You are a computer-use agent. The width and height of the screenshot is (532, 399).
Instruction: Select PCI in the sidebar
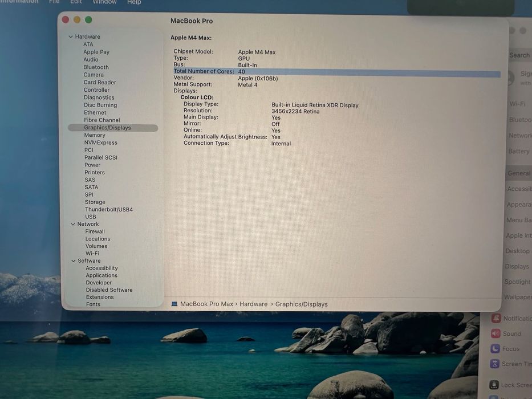89,150
